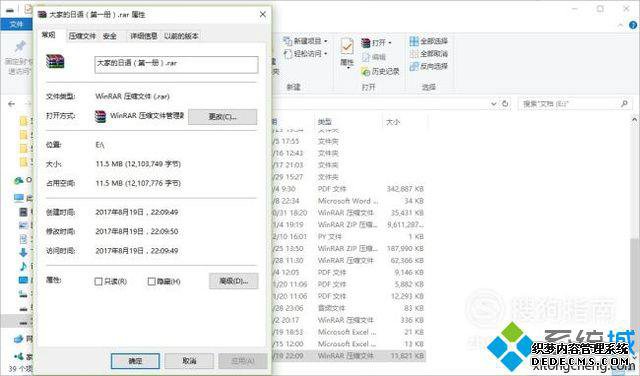Select the PY 文件 row

(x=349, y=236)
